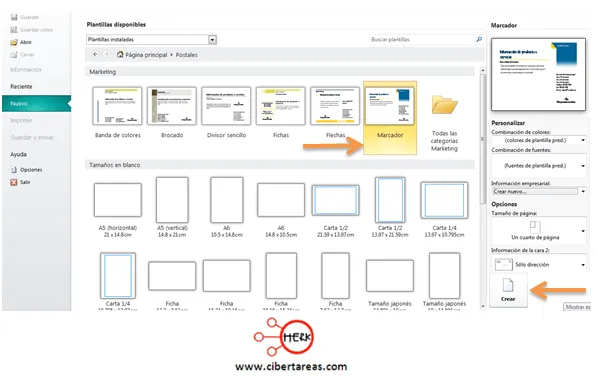Click the Guardar como icon
The height and width of the screenshot is (376, 598).
pyautogui.click(x=14, y=30)
